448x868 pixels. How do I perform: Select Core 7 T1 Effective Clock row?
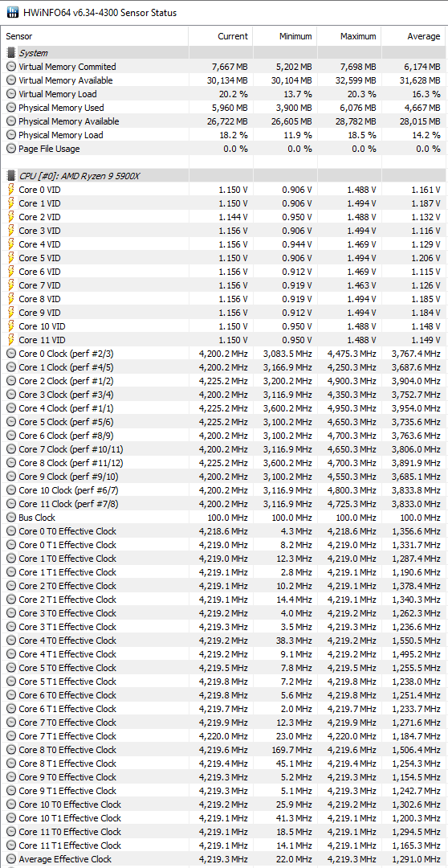tap(224, 736)
